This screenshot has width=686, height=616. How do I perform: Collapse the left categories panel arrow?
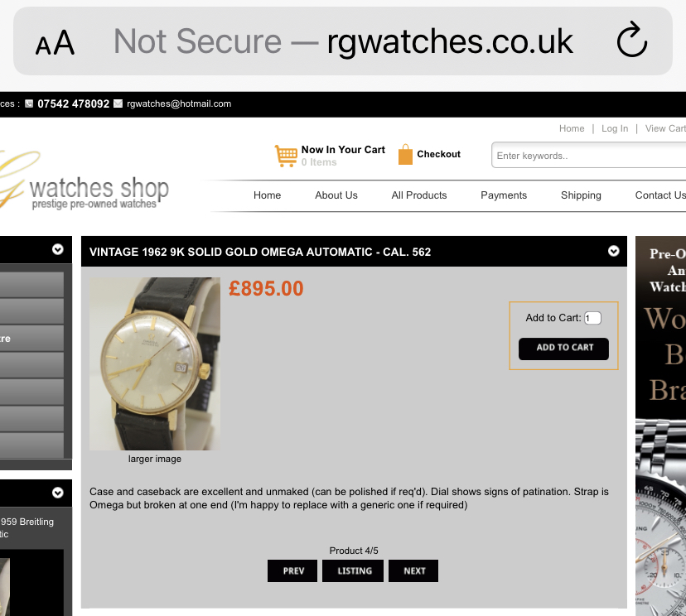[x=58, y=249]
